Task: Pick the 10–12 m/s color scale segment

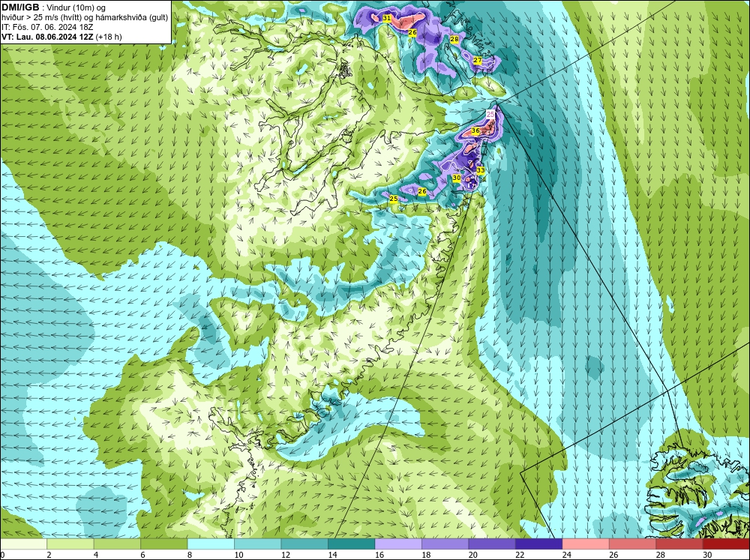Action: tap(258, 544)
